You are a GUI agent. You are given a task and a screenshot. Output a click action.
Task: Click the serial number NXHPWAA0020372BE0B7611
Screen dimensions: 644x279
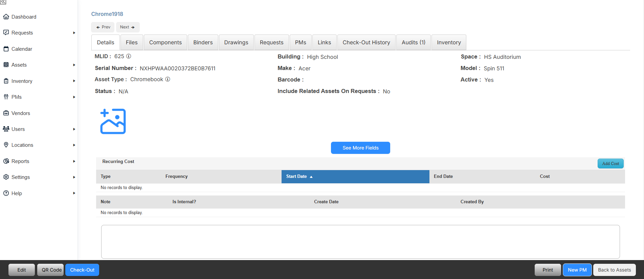point(178,68)
